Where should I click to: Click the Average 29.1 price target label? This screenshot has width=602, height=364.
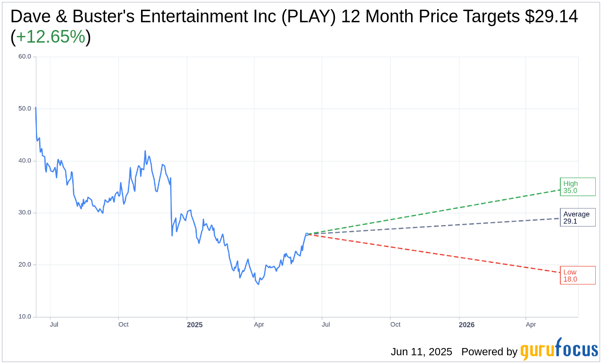(578, 217)
